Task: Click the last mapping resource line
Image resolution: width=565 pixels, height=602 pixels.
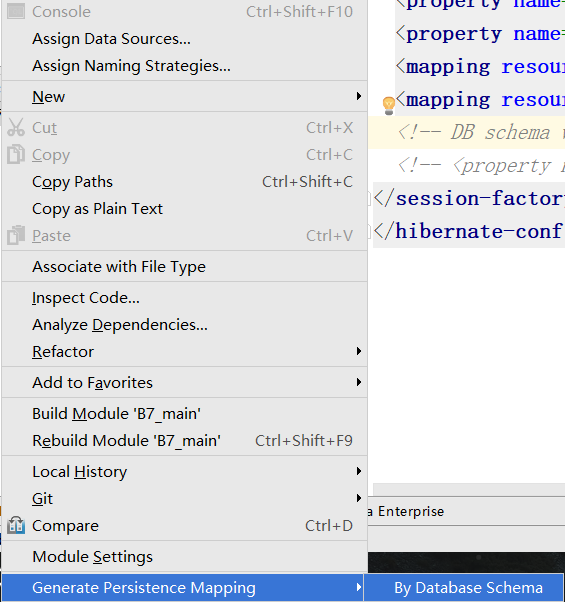Action: [481, 99]
